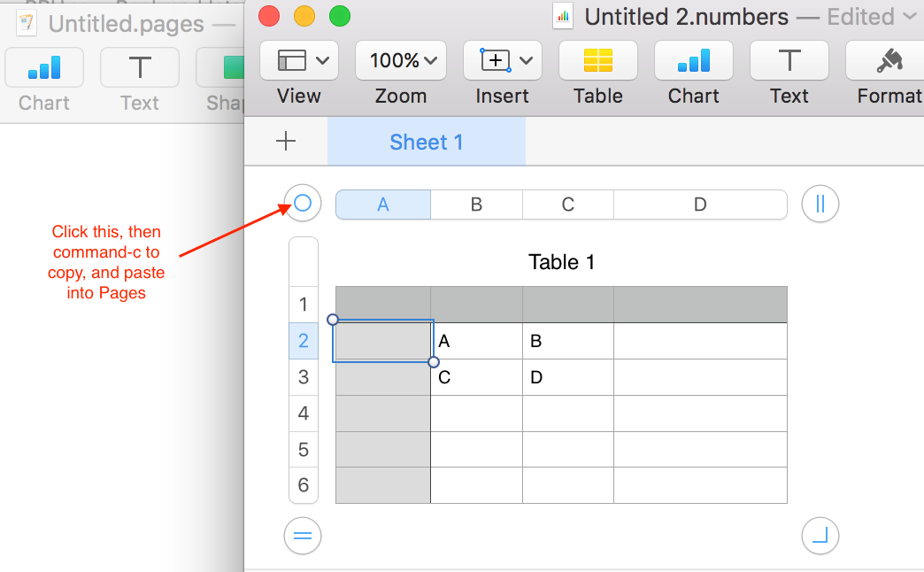The image size is (924, 572).
Task: Click the Text icon in Numbers toolbar
Action: [789, 61]
